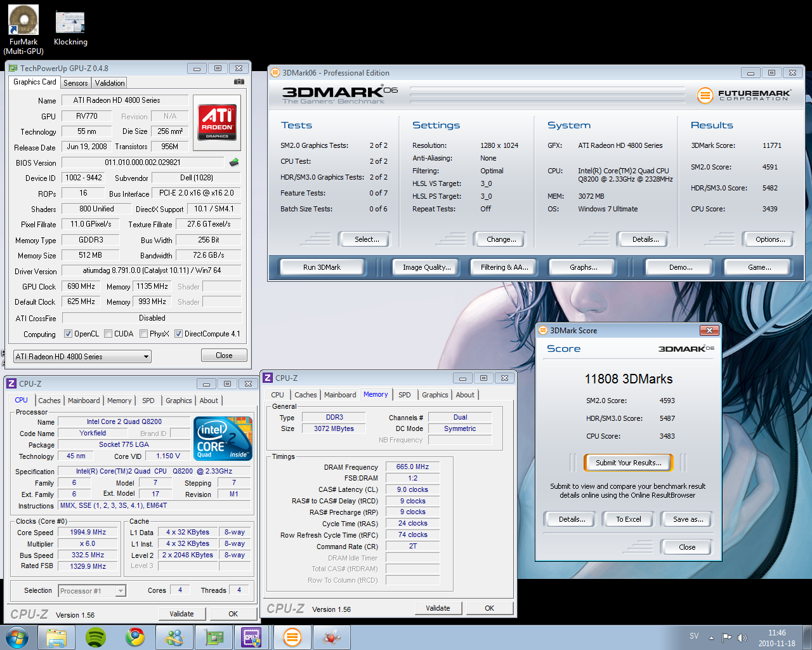Open Graphs... in 3DMark06
This screenshot has width=812, height=650.
[584, 267]
